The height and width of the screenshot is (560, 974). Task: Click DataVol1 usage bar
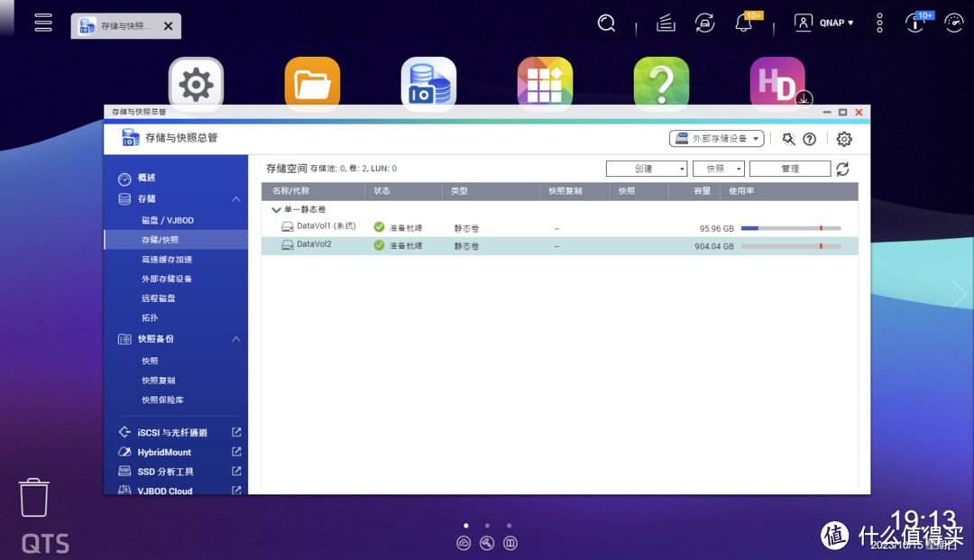click(x=791, y=228)
